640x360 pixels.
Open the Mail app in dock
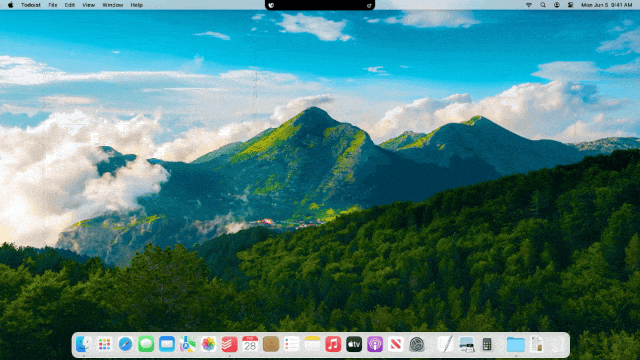[x=167, y=344]
